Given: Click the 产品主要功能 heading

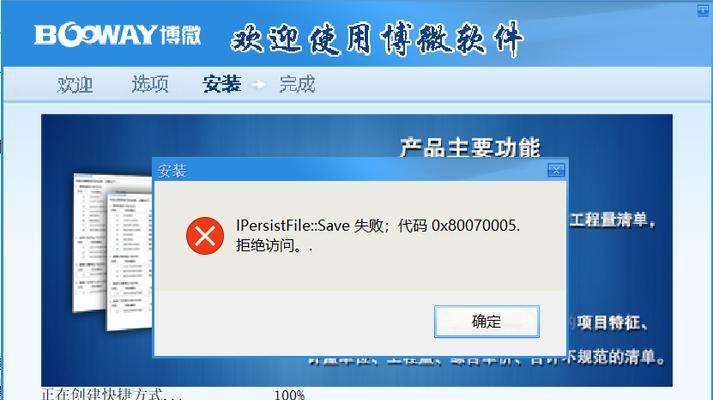Looking at the screenshot, I should pyautogui.click(x=470, y=148).
